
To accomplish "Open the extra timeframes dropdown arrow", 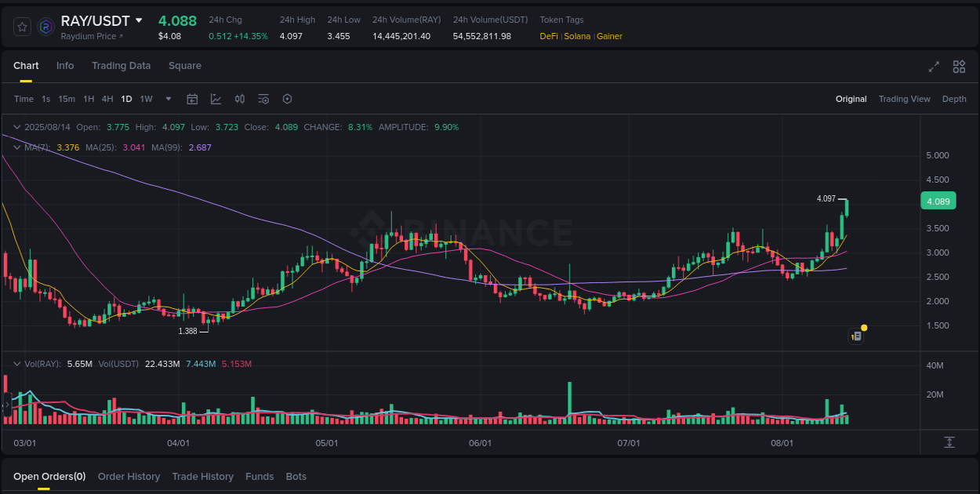I will tap(168, 99).
